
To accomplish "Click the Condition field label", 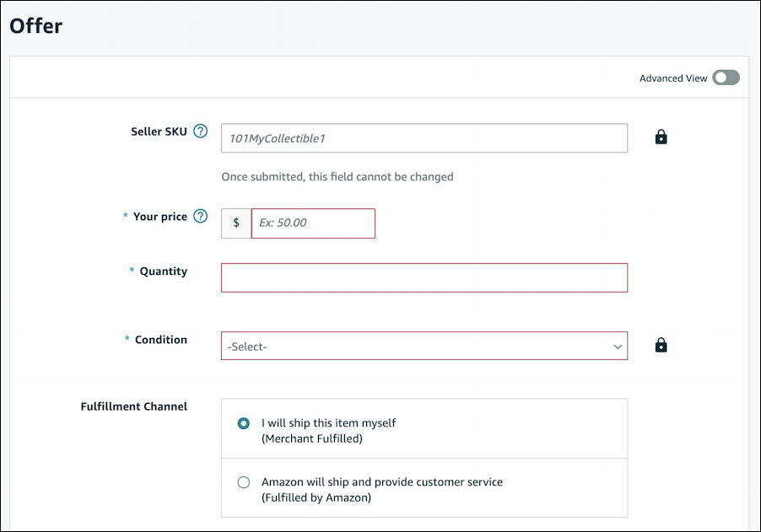I will coord(160,340).
